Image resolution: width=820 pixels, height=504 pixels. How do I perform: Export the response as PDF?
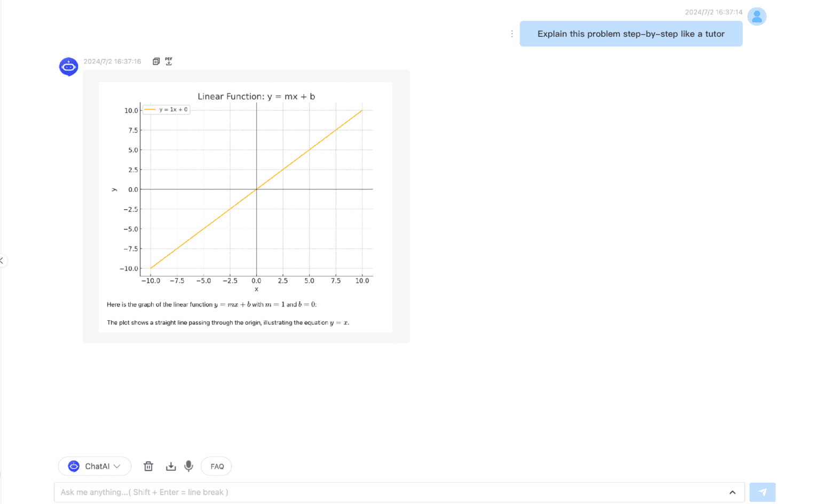coord(169,61)
